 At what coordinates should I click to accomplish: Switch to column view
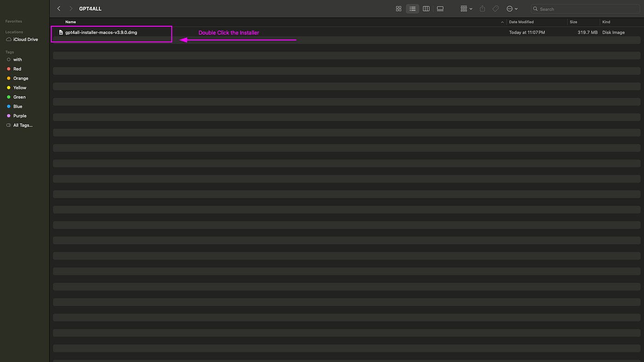tap(426, 9)
